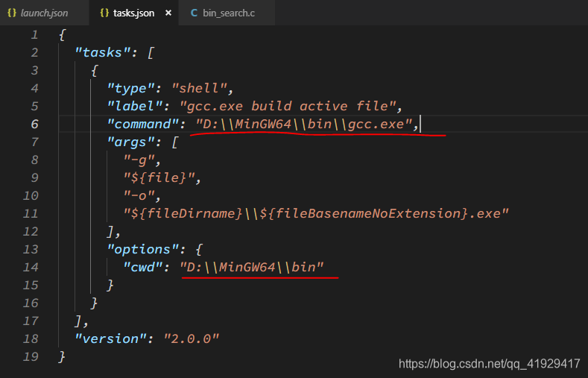Click line number 6 in the gutter
The width and height of the screenshot is (588, 378).
pos(34,124)
